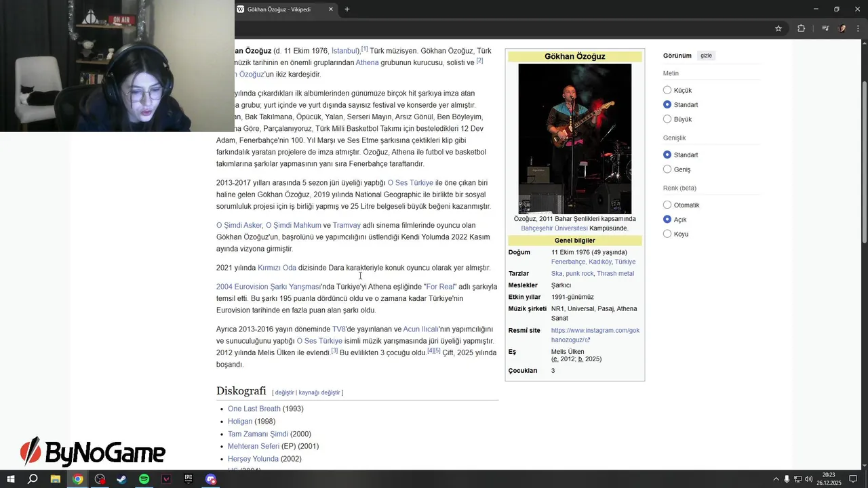This screenshot has width=868, height=488.
Task: Close the Gökhan Özoğuz Vikipedi tab
Action: 331,9
